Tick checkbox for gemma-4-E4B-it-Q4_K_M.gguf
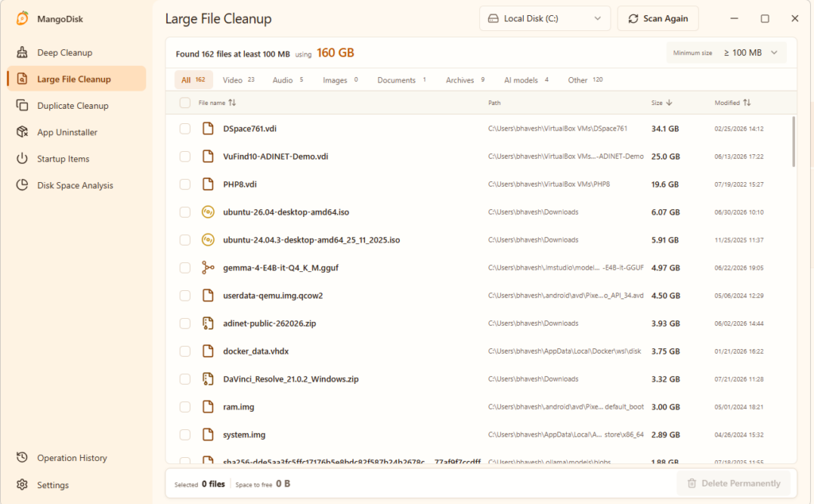The width and height of the screenshot is (814, 504). click(x=184, y=267)
